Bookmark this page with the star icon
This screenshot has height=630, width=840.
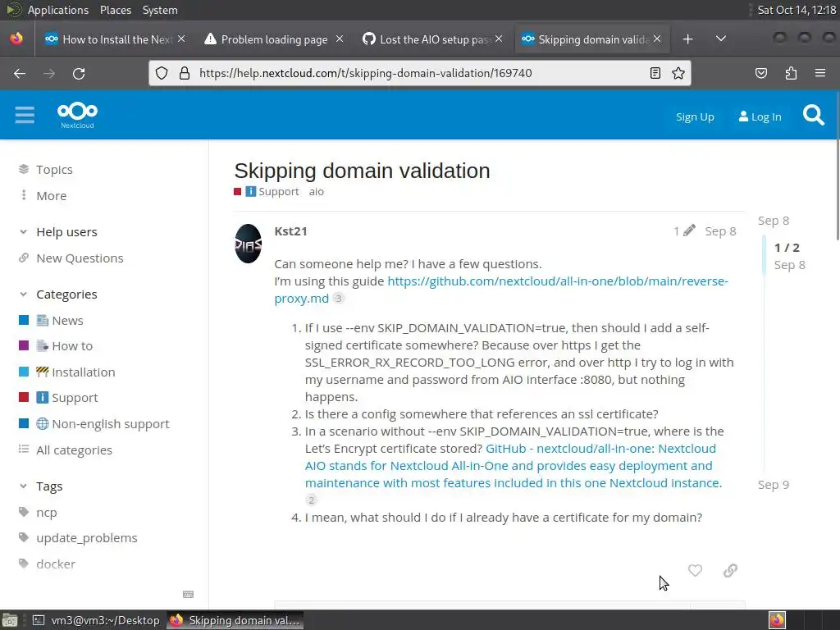678,73
